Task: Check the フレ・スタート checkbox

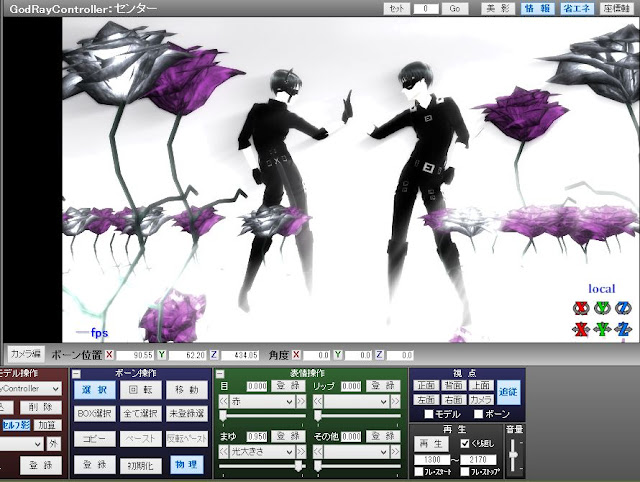Action: [418, 472]
